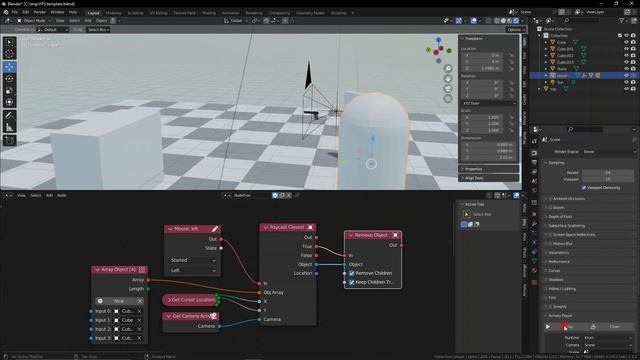Screen dimensions: 640x360
Task: Select the Cursor tool in viewport toolbar
Action: tap(10, 54)
